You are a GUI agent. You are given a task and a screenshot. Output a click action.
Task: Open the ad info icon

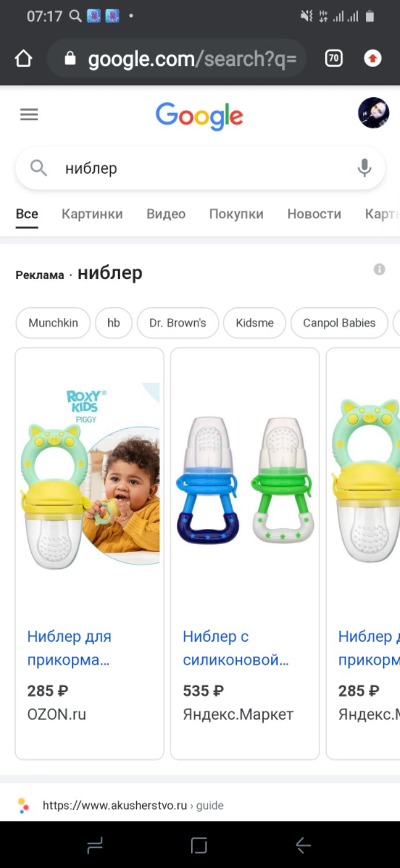pos(379,269)
